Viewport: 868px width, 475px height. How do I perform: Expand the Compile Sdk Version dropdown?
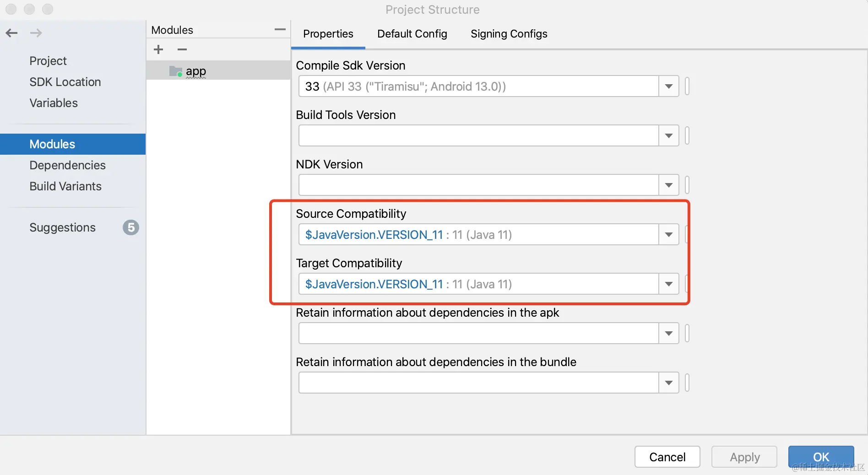pos(669,86)
